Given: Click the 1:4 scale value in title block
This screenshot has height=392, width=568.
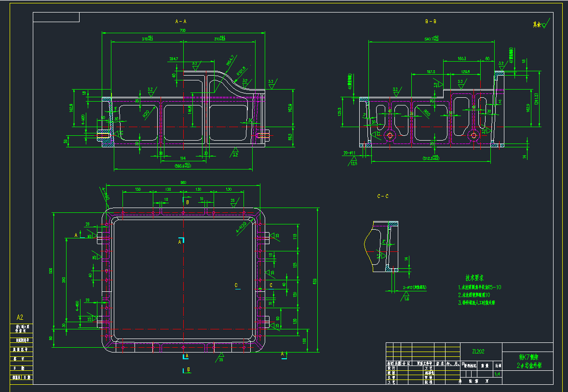Looking at the screenshot, I should [x=497, y=374].
